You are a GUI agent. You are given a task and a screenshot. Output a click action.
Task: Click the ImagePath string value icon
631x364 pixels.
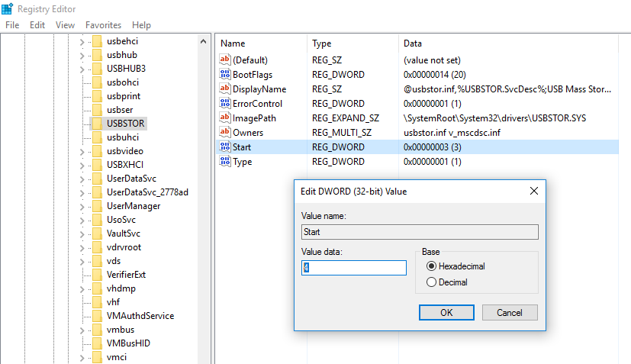point(225,118)
